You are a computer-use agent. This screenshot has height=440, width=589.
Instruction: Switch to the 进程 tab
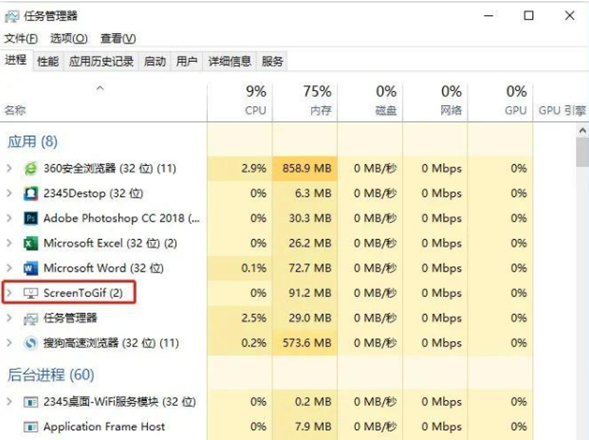tap(16, 60)
